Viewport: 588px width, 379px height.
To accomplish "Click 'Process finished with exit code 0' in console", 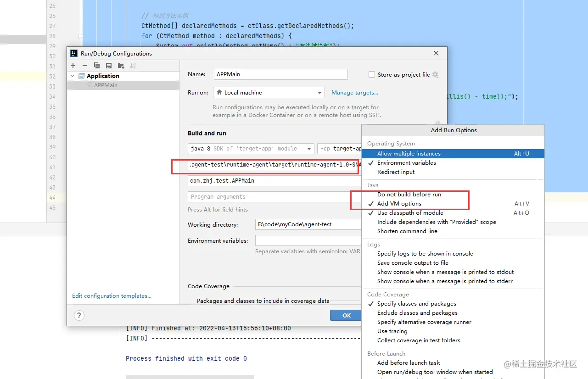I will pyautogui.click(x=186, y=358).
